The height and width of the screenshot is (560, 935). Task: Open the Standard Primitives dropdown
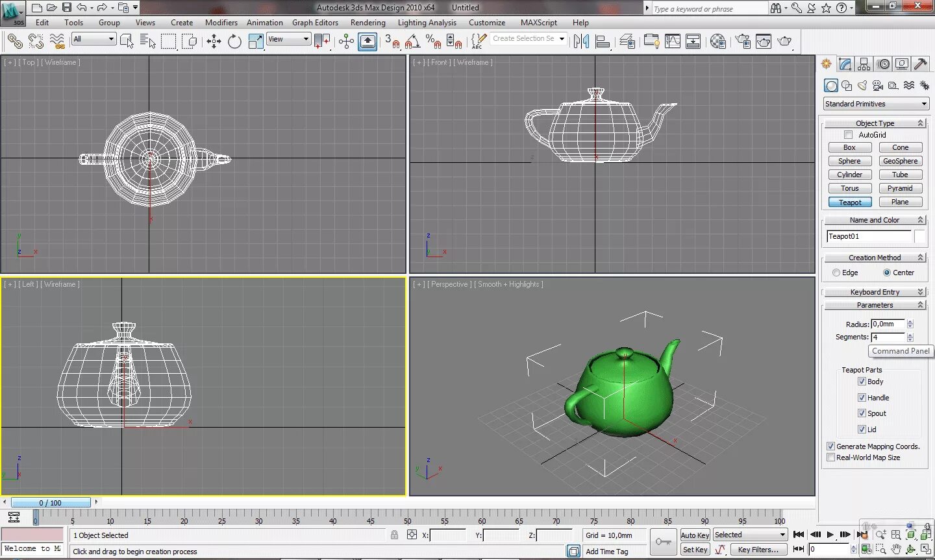(x=876, y=104)
